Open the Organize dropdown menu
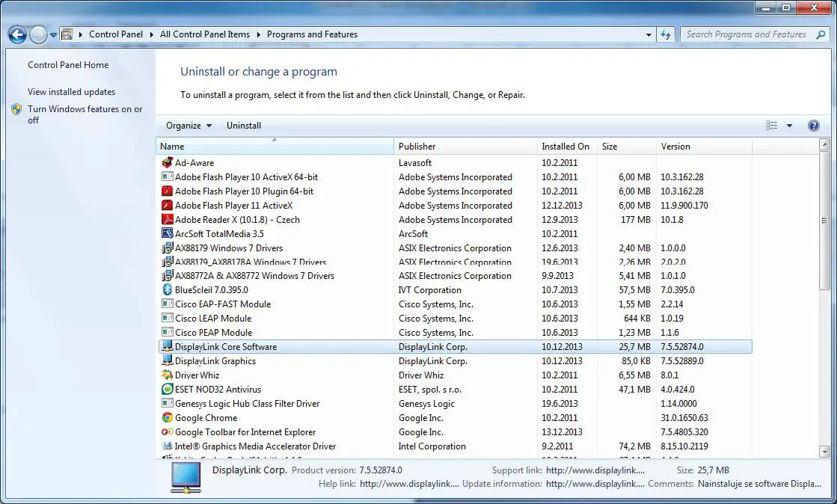The width and height of the screenshot is (837, 504). [188, 126]
